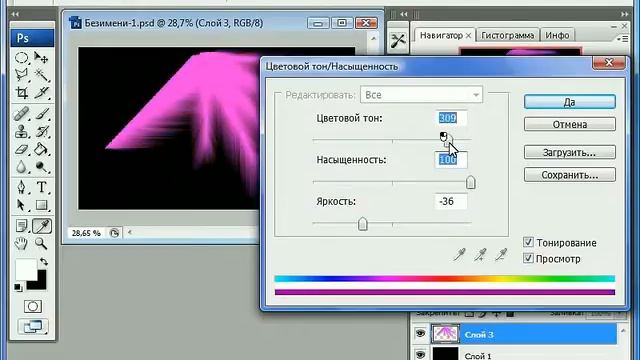Switch to the Инфо tab
Viewport: 640px width, 360px height.
(557, 36)
